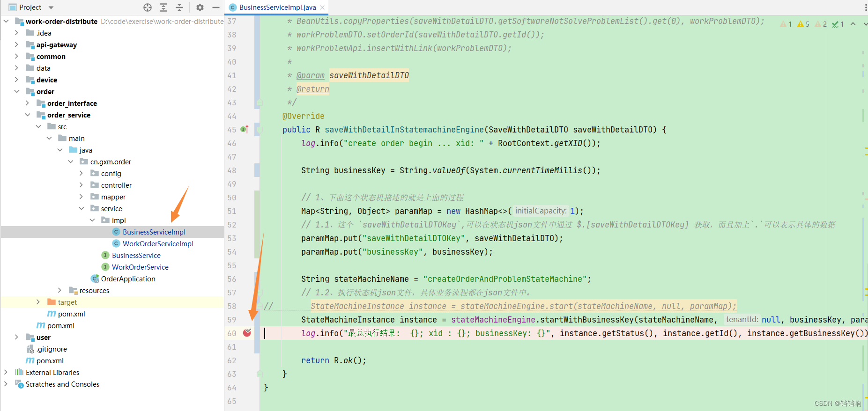
Task: Click the @Override annotation
Action: pos(303,116)
